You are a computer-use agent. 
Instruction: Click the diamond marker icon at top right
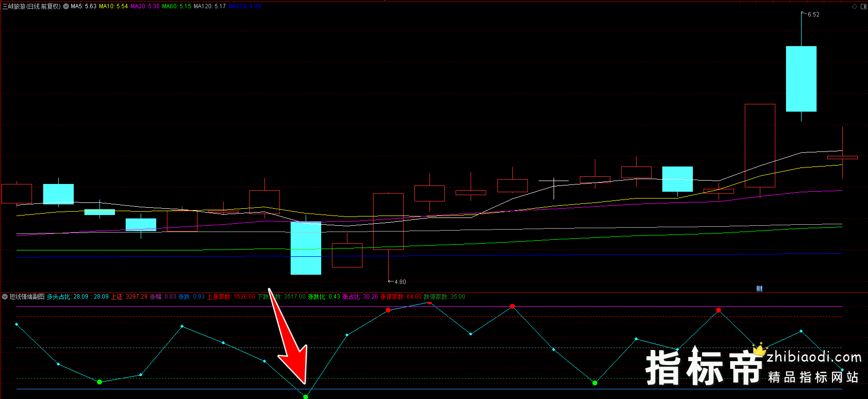click(854, 6)
